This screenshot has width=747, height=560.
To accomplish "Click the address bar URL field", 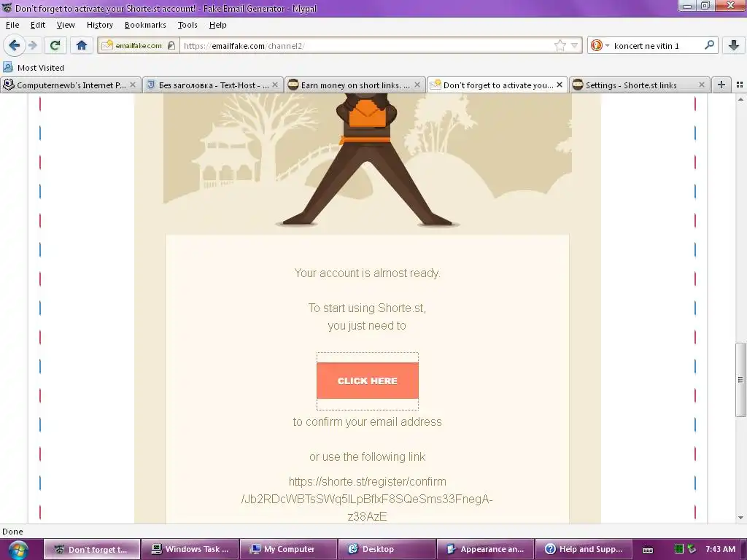I will 367,46.
